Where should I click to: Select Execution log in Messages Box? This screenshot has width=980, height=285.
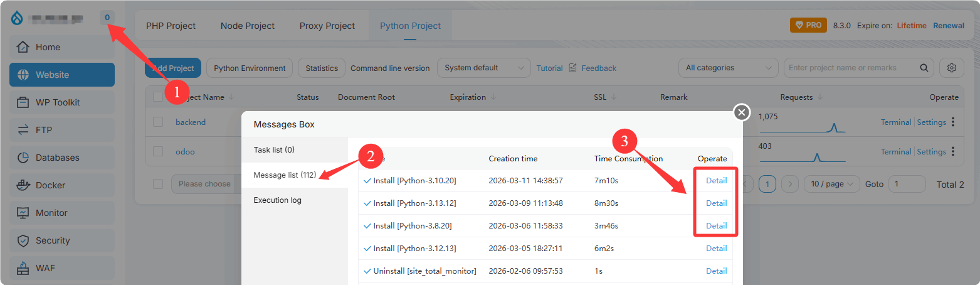(x=277, y=200)
